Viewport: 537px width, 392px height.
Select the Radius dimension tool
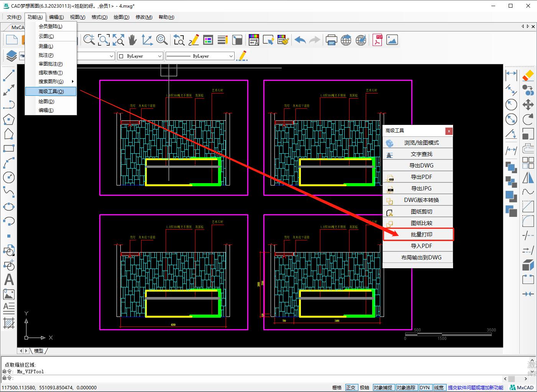click(x=511, y=105)
